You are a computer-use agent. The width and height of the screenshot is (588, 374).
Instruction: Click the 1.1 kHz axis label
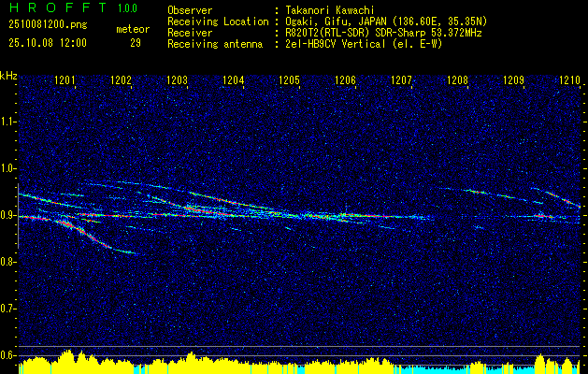click(x=7, y=122)
